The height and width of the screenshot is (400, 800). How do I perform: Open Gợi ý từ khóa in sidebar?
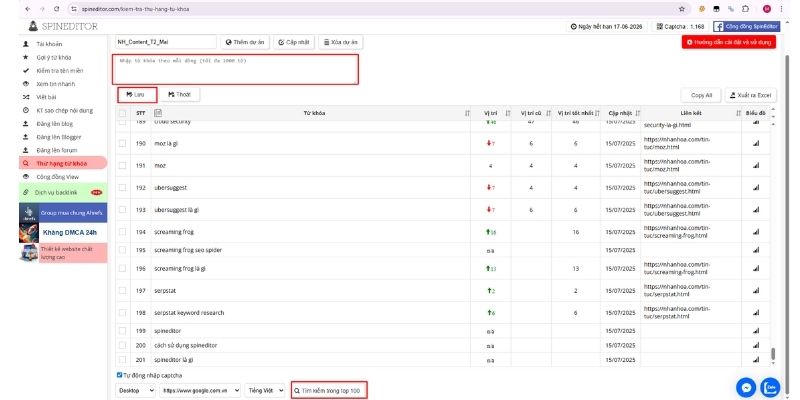click(x=54, y=58)
